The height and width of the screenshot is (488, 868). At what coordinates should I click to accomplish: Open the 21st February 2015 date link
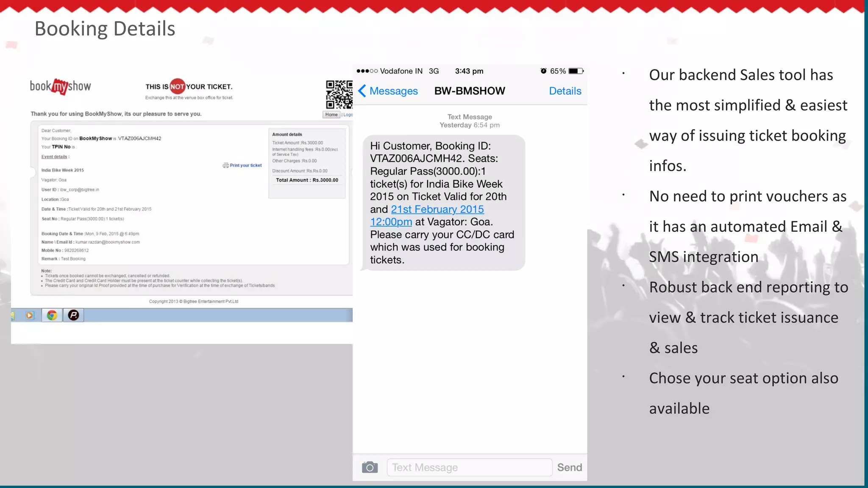pos(437,209)
